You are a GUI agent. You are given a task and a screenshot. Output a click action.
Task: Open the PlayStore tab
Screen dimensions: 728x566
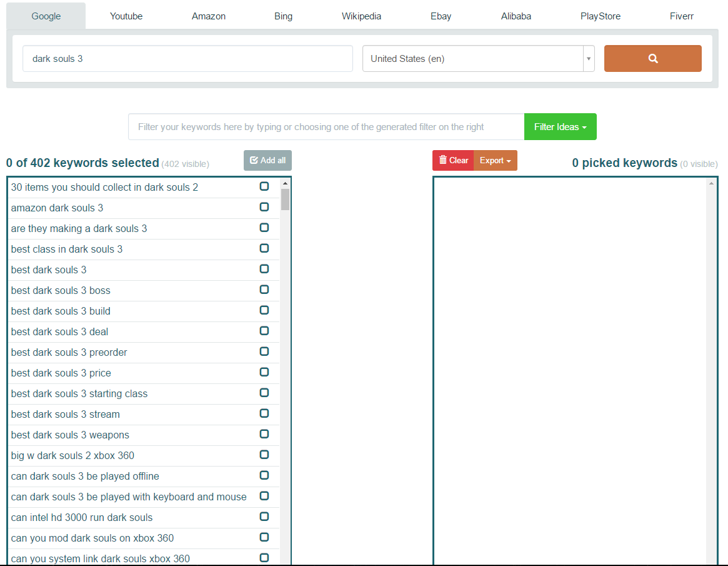(600, 16)
